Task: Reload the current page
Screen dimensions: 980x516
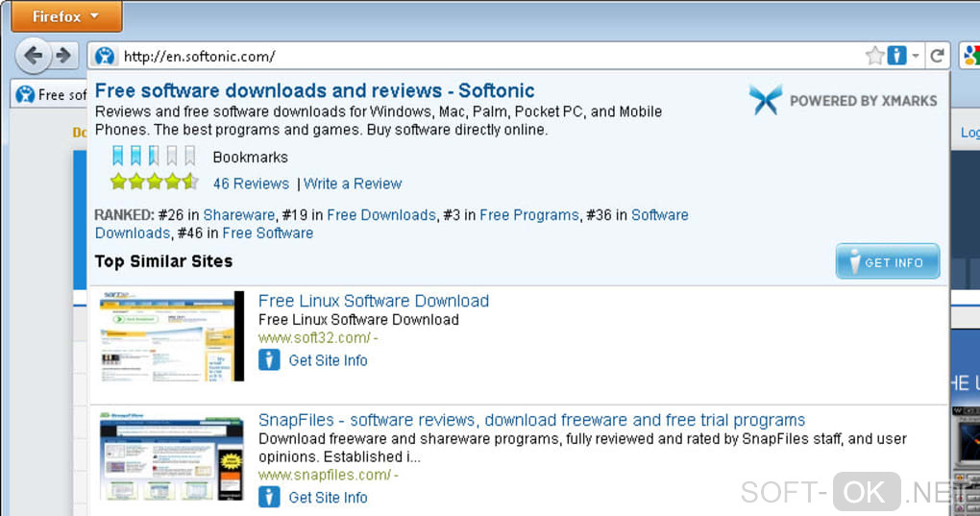Action: pos(938,56)
